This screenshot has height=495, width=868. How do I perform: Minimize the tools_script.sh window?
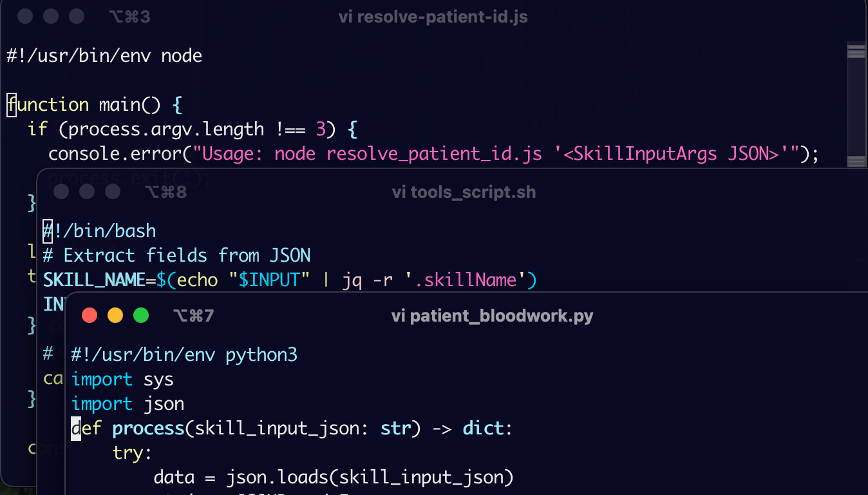click(87, 191)
